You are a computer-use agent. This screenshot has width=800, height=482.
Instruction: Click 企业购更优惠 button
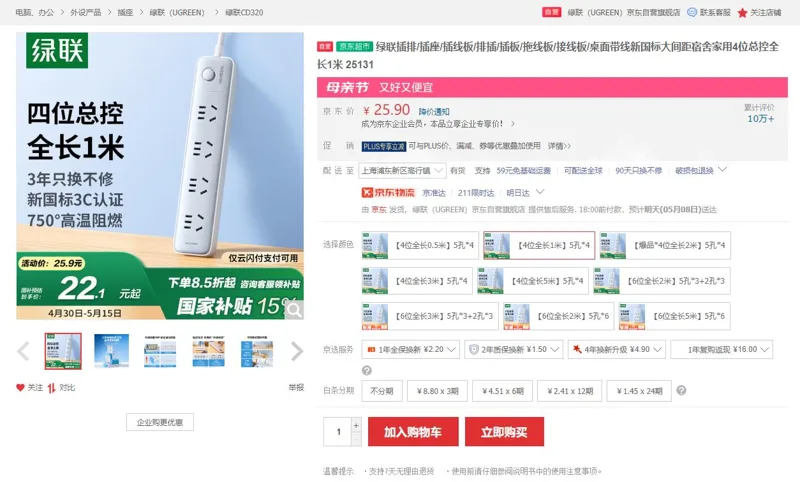click(160, 422)
